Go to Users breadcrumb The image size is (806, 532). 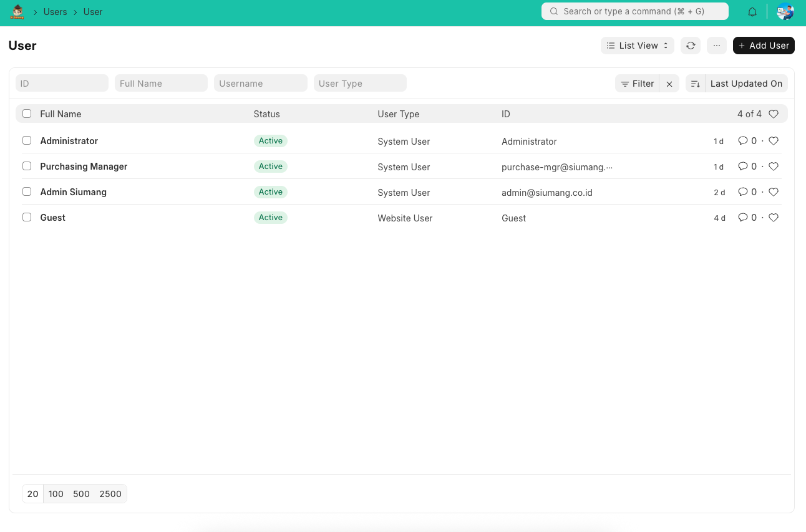point(55,12)
